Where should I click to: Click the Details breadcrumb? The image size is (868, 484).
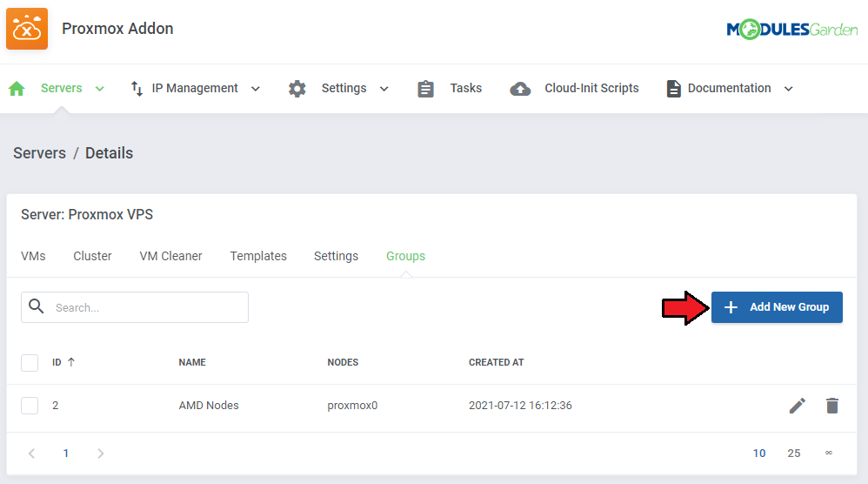(x=109, y=153)
